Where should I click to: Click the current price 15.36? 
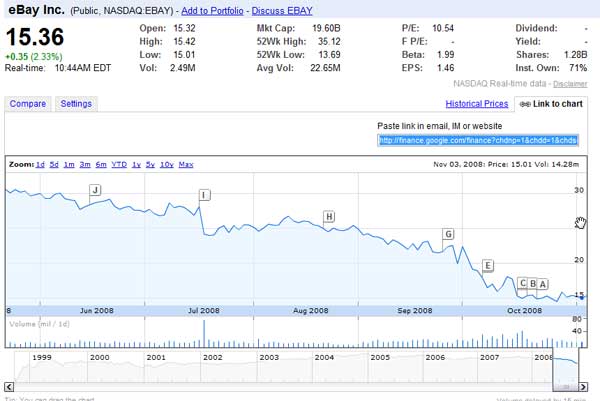tap(35, 37)
